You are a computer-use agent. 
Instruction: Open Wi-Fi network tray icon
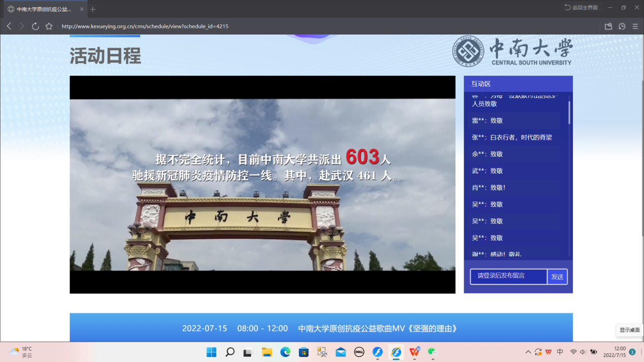[x=573, y=352]
